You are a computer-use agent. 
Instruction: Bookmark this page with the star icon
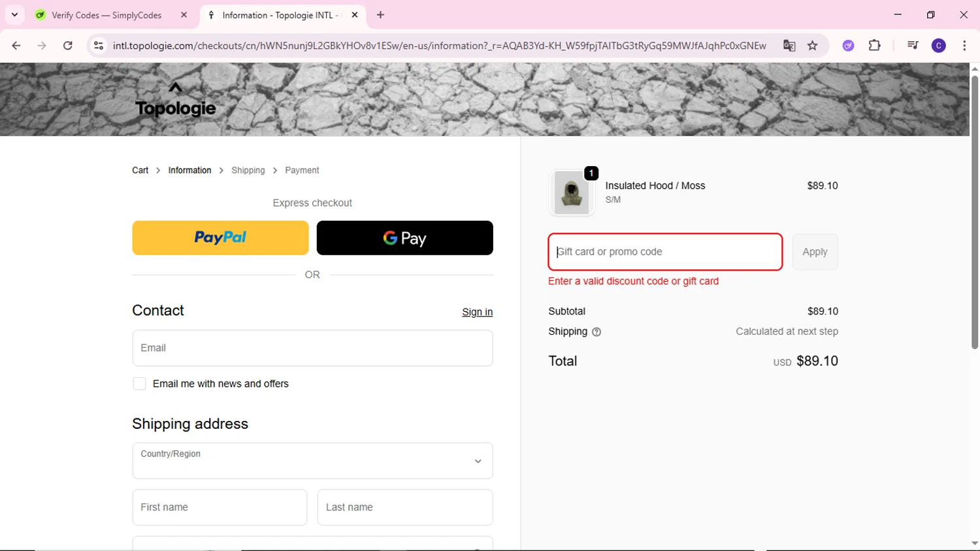coord(813,46)
